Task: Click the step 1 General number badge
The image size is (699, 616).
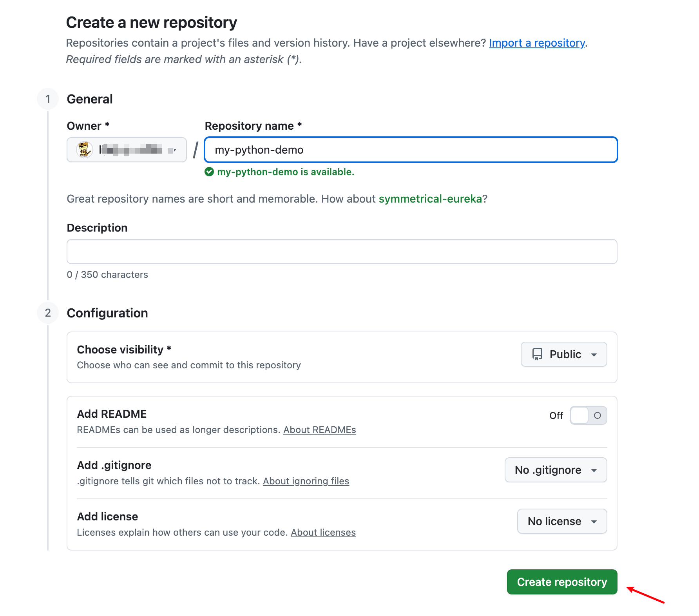Action: click(48, 99)
